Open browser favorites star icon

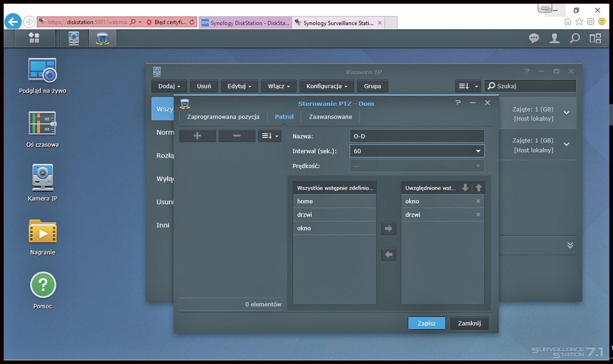(x=579, y=22)
